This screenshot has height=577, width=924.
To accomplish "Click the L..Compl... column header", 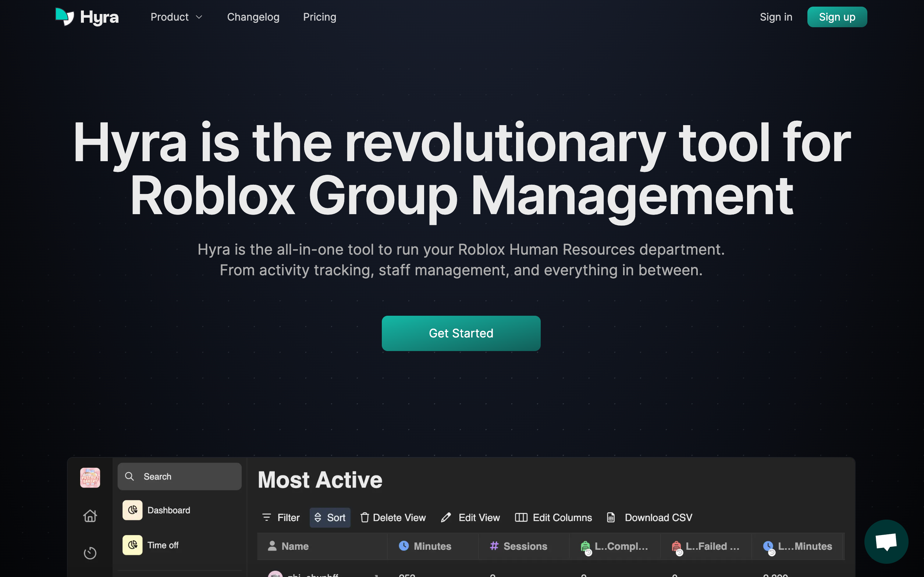I will (615, 546).
